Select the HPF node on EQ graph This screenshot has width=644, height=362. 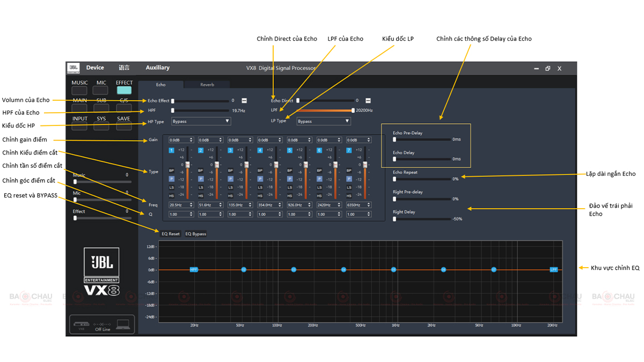click(194, 269)
